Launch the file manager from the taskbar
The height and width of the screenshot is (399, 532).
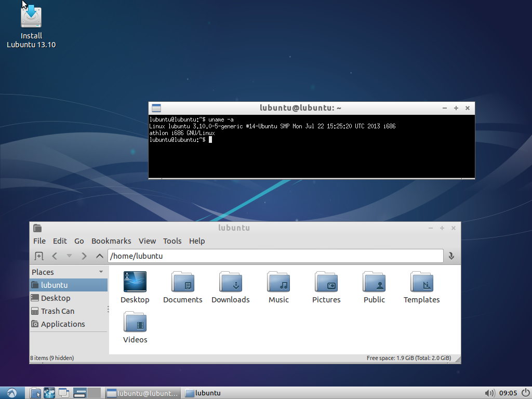(x=35, y=393)
